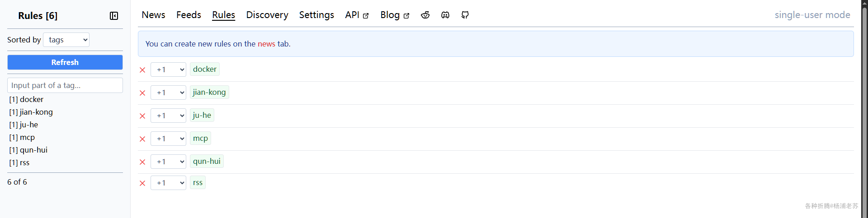The height and width of the screenshot is (218, 868).
Task: Delete the docker rule
Action: tap(142, 70)
